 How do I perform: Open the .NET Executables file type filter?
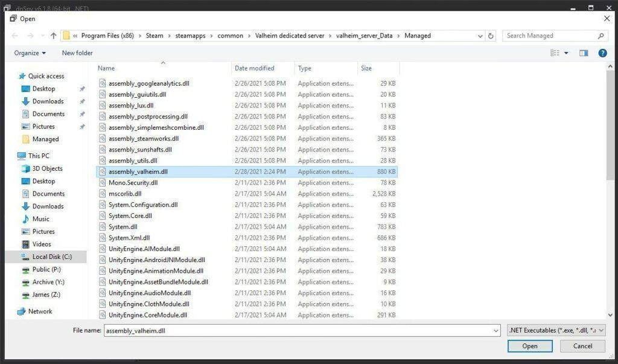tap(556, 330)
